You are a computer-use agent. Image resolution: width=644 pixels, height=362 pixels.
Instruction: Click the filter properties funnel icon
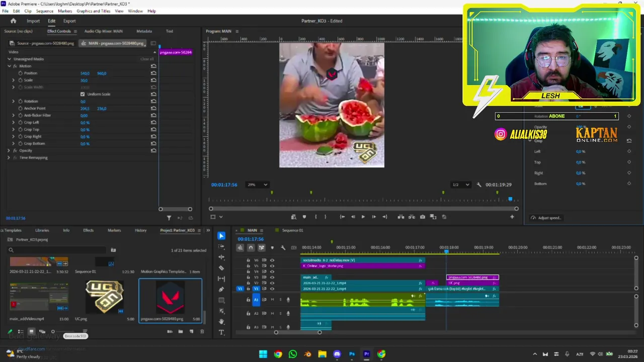[169, 218]
